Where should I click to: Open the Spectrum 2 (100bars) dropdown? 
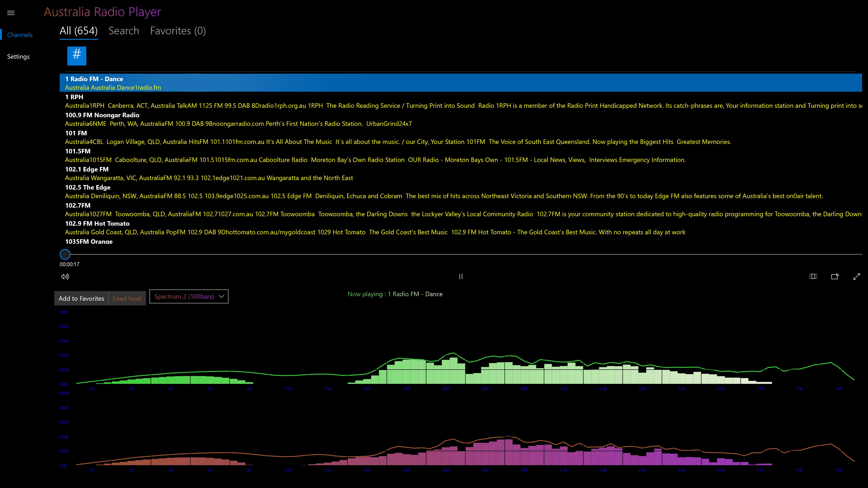pyautogui.click(x=189, y=296)
